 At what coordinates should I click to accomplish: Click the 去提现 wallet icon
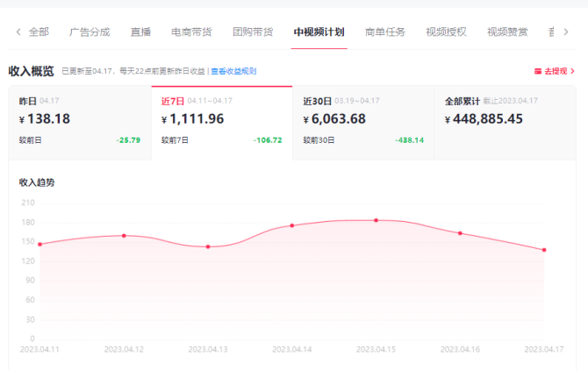(x=538, y=71)
